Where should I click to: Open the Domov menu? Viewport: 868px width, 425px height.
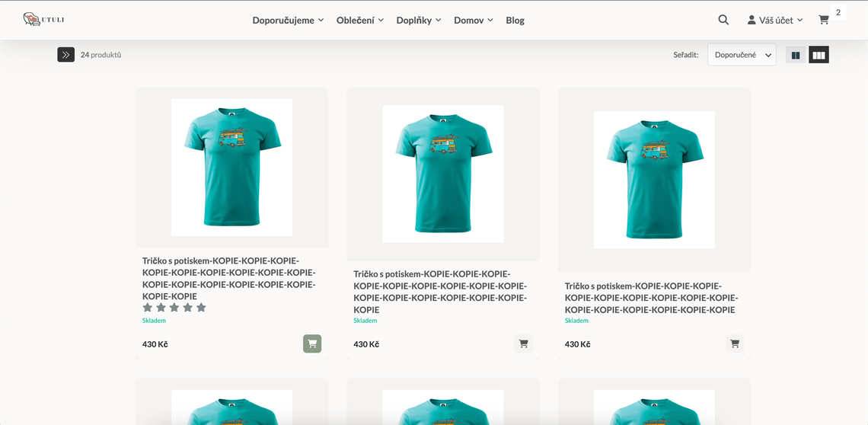pos(473,21)
